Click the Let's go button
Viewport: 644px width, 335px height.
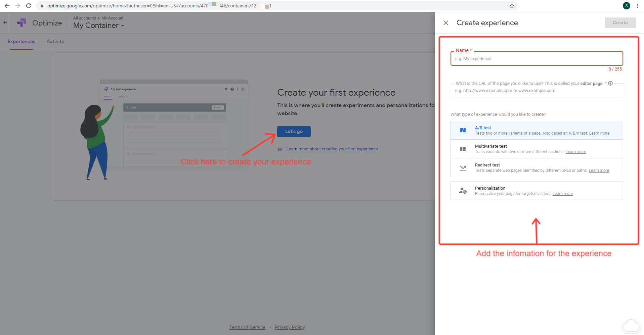pos(294,132)
